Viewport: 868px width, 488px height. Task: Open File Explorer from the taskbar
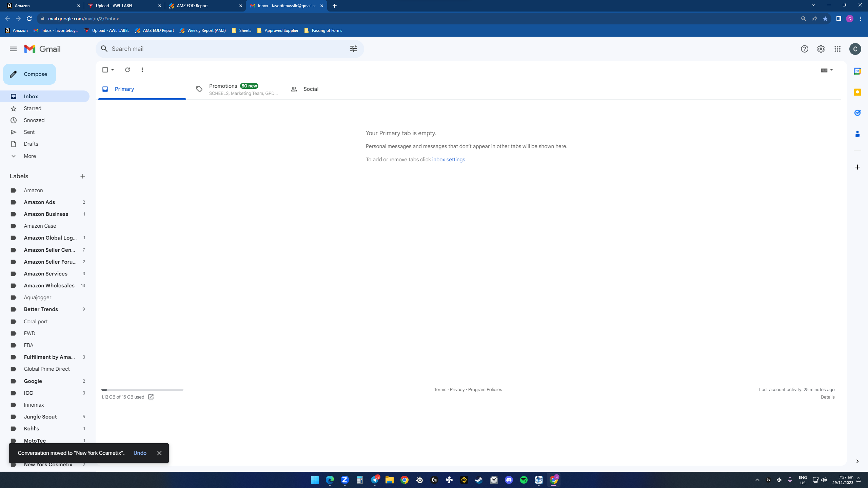point(389,480)
